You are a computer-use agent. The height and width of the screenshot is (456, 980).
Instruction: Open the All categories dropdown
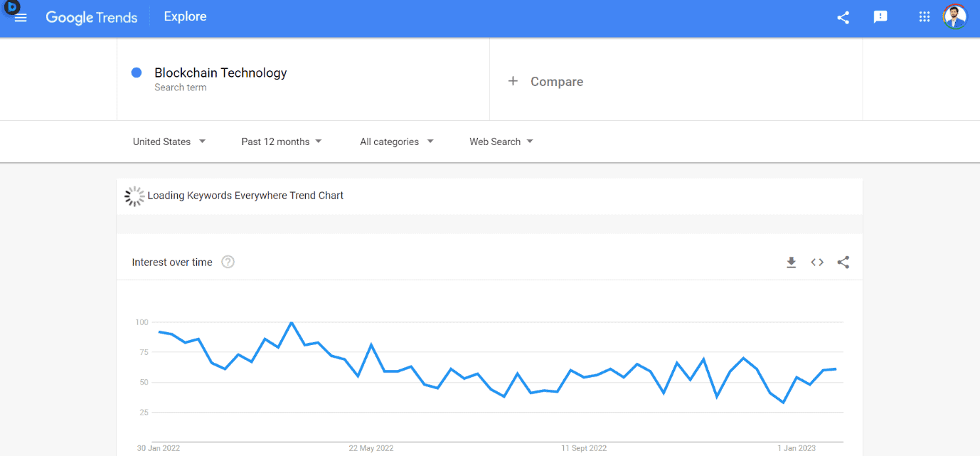tap(396, 142)
